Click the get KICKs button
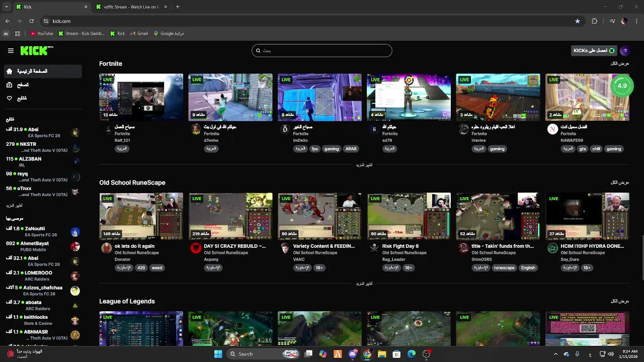 (x=594, y=50)
